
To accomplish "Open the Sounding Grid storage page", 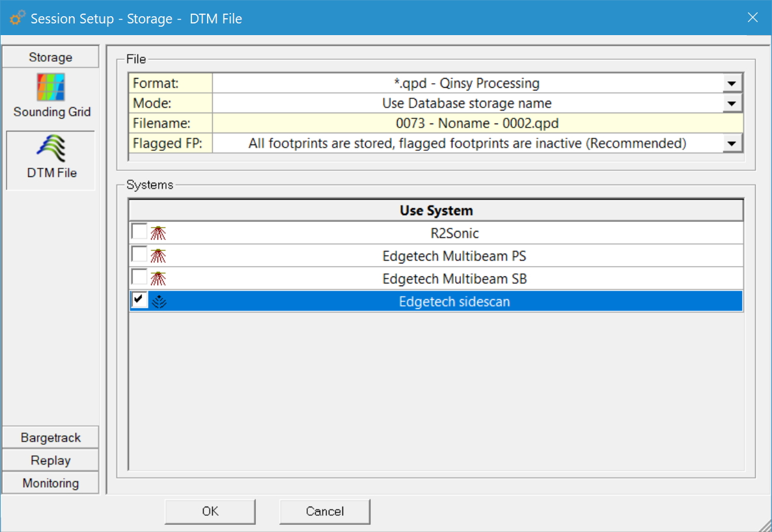I will (x=51, y=95).
